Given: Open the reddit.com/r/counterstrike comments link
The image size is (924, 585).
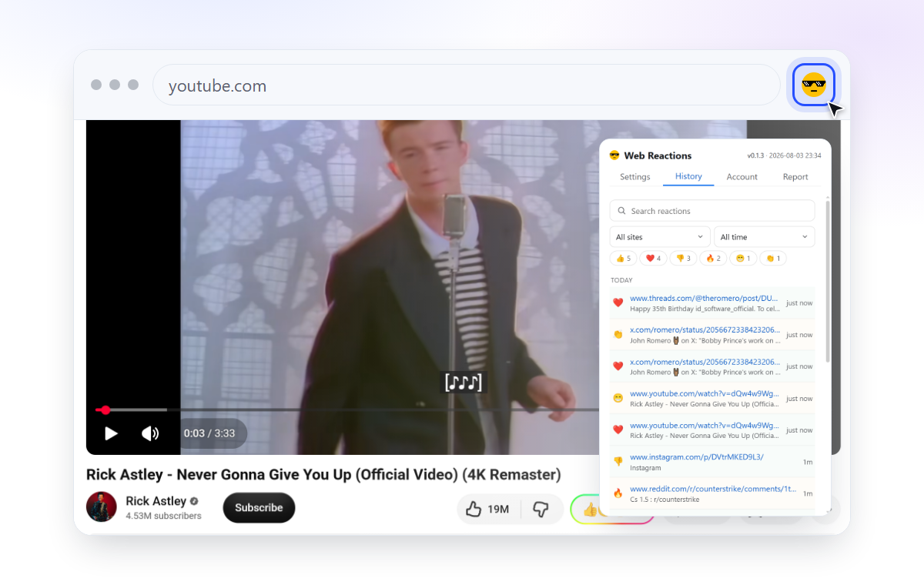Looking at the screenshot, I should pyautogui.click(x=713, y=489).
